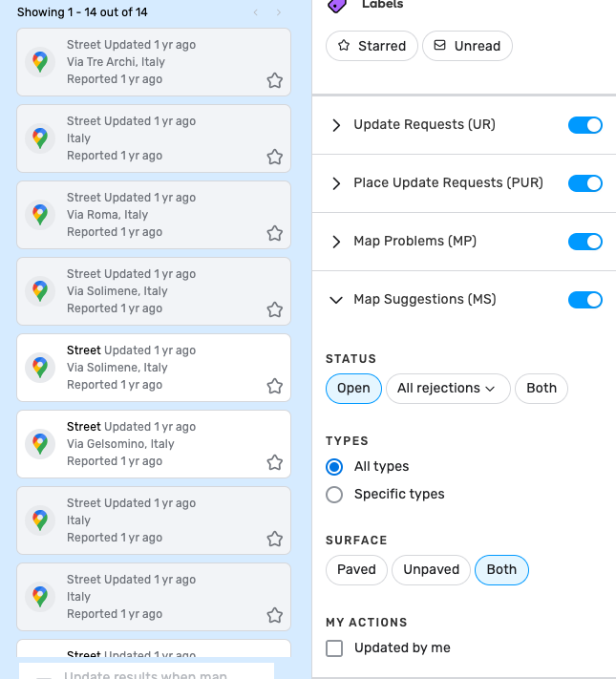Collapse the Map Suggestions (MS) section
The width and height of the screenshot is (616, 679).
click(336, 300)
